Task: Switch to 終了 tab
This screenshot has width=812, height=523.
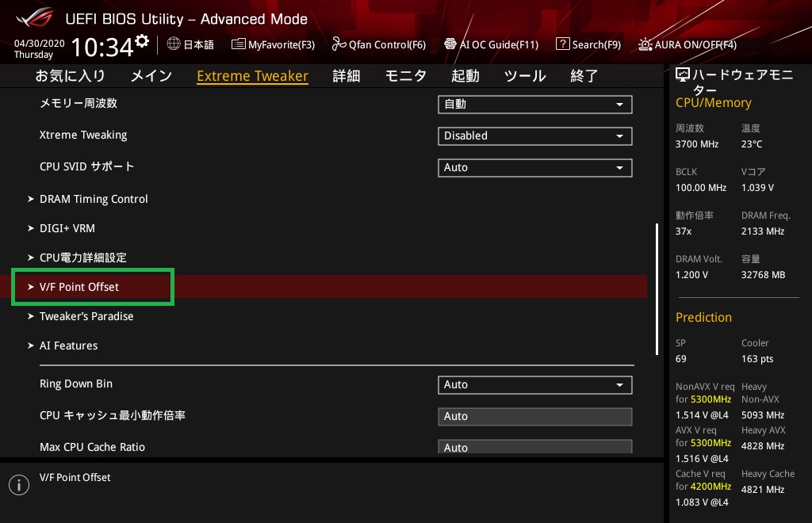Action: (584, 76)
